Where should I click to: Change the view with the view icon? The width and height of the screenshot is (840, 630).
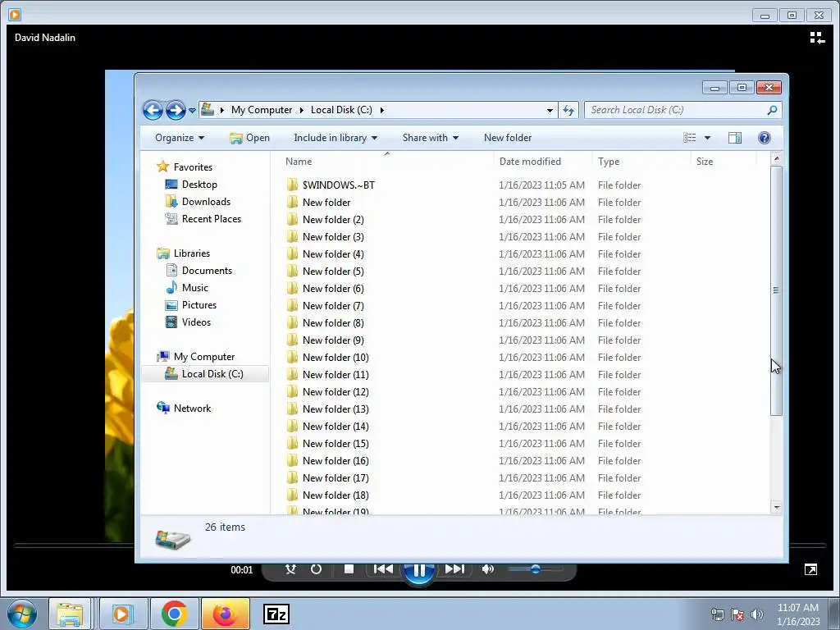pyautogui.click(x=689, y=138)
